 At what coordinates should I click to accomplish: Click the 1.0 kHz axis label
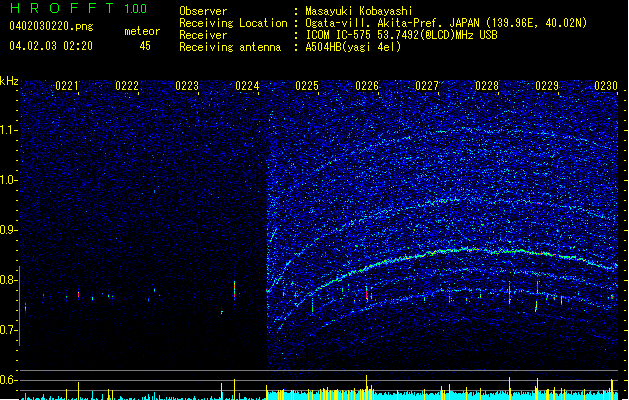tap(9, 180)
